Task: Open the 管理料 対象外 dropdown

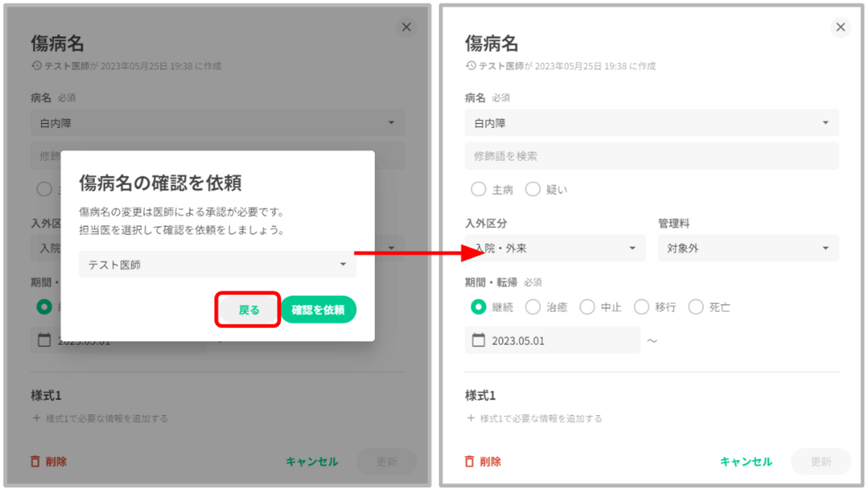Action: pos(748,248)
